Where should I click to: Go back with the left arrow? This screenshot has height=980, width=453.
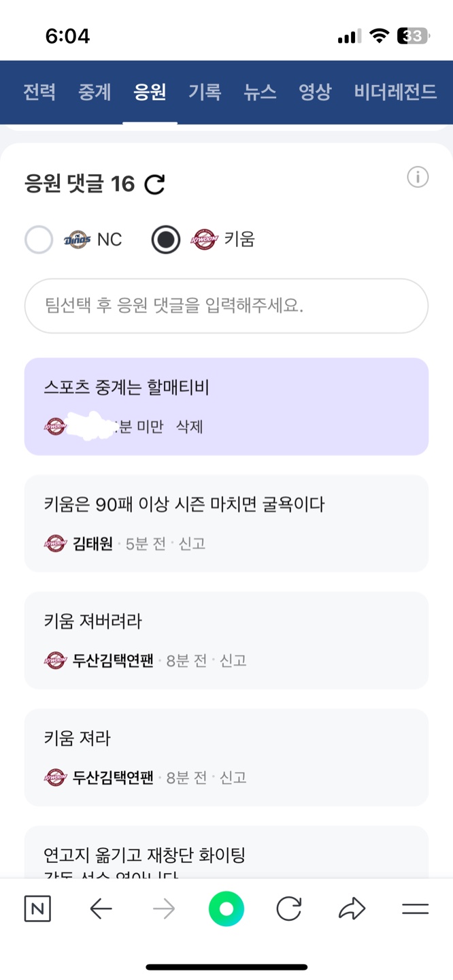tap(101, 909)
